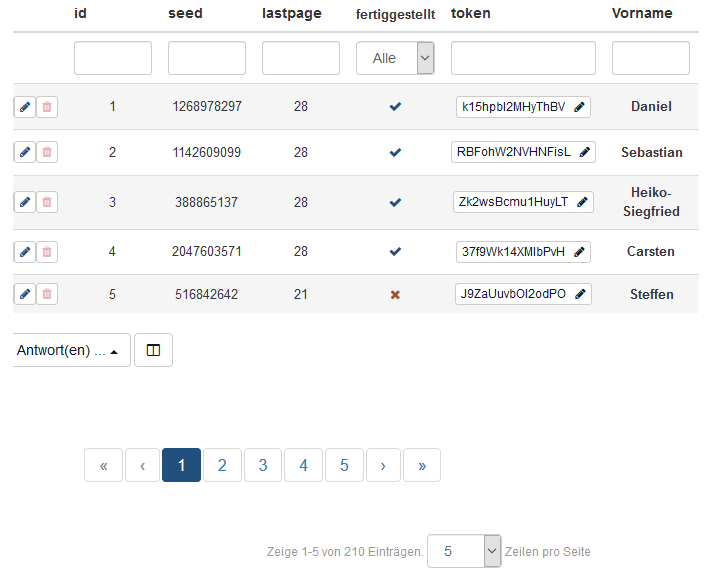Open rows per page dropdown
The width and height of the screenshot is (722, 576).
point(464,551)
